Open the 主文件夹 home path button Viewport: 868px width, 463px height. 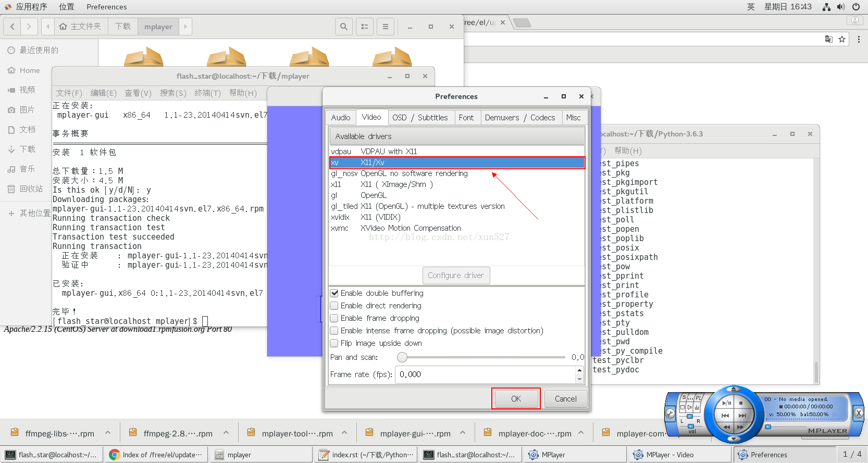[80, 27]
